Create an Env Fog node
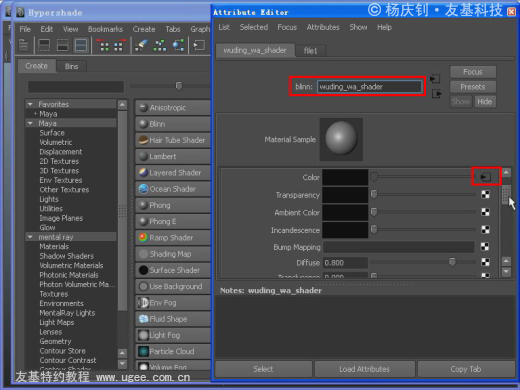This screenshot has width=520, height=390. (173, 303)
